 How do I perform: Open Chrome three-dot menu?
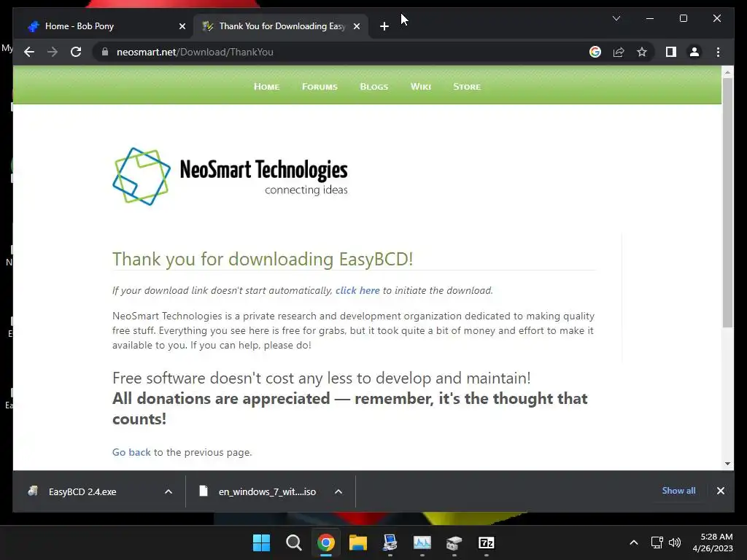[718, 52]
